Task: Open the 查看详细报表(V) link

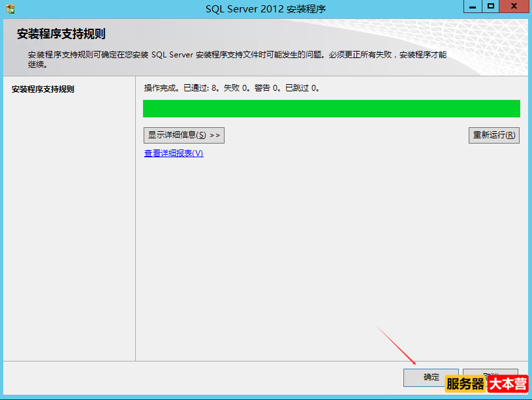Action: pyautogui.click(x=174, y=153)
